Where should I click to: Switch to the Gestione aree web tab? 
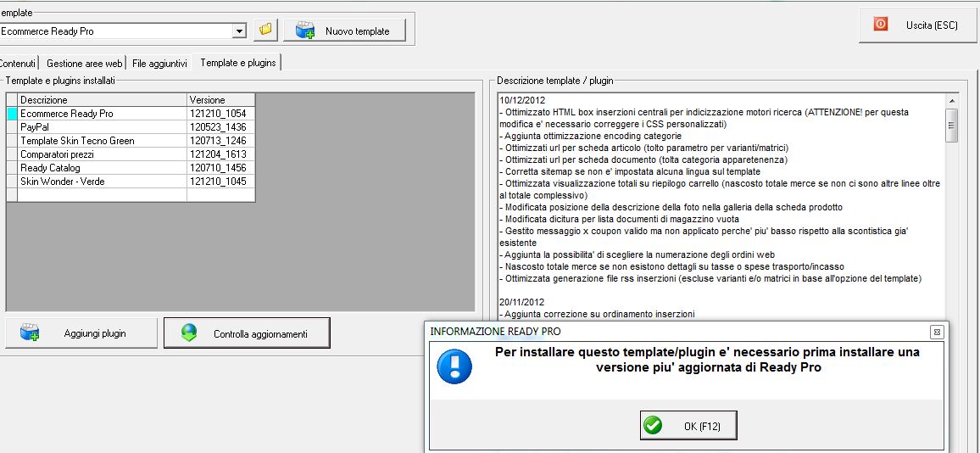[x=85, y=63]
